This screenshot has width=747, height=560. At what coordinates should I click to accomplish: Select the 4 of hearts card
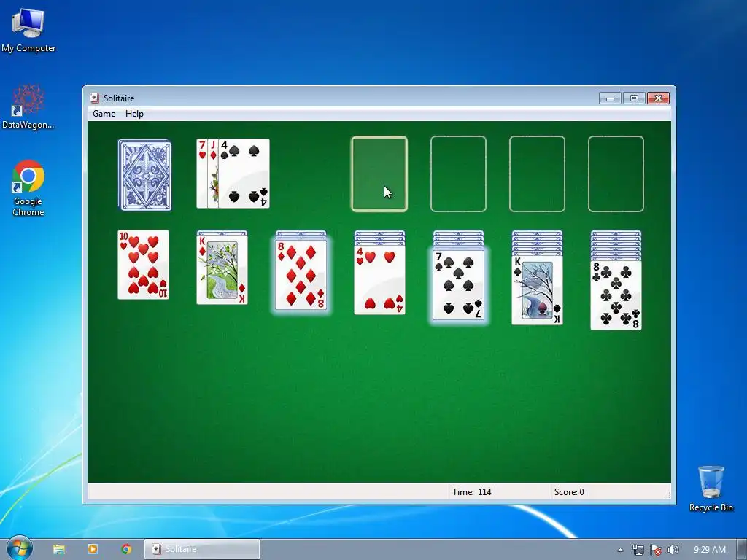tap(379, 280)
